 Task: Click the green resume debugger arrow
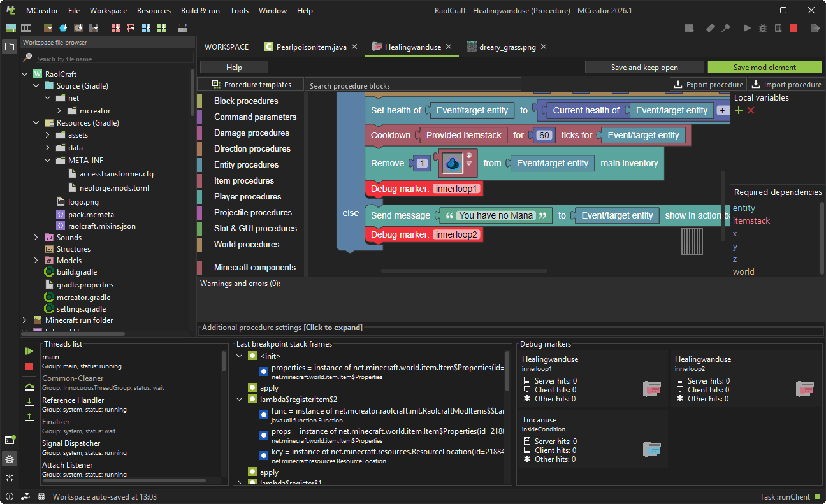tap(29, 351)
